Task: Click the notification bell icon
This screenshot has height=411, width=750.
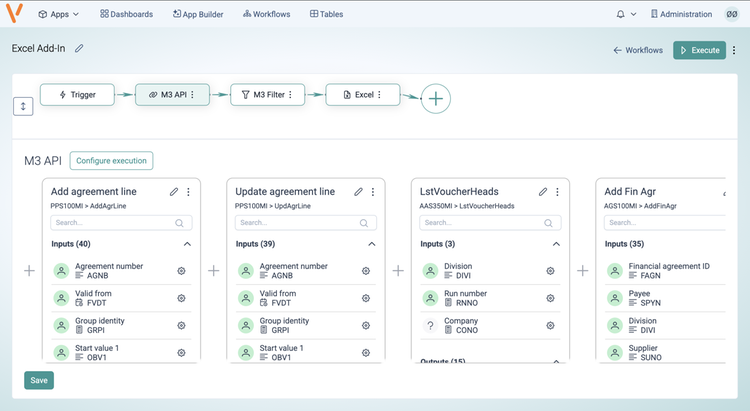Action: point(620,14)
